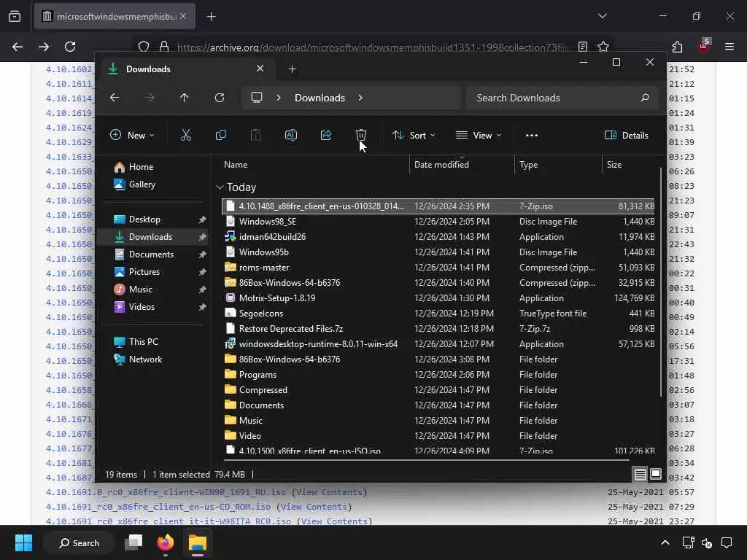
Task: Open the Firefox tab overview icon
Action: pos(15,17)
